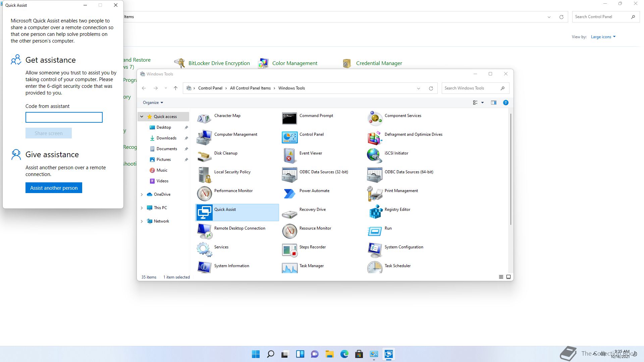Image resolution: width=644 pixels, height=362 pixels.
Task: Click the Code from assistant input field
Action: [64, 117]
